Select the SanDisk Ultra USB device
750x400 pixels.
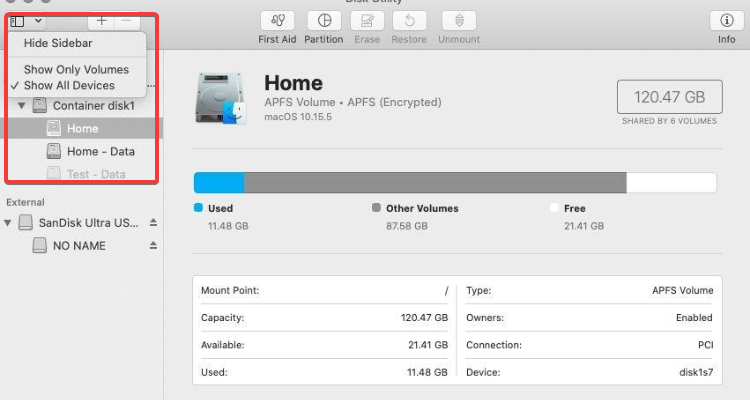[88, 222]
